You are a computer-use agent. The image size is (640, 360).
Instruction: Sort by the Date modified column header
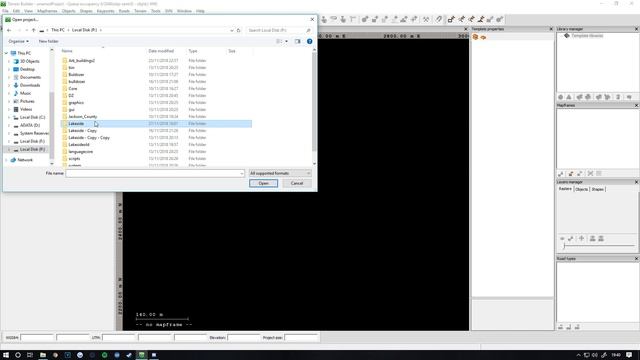point(161,51)
